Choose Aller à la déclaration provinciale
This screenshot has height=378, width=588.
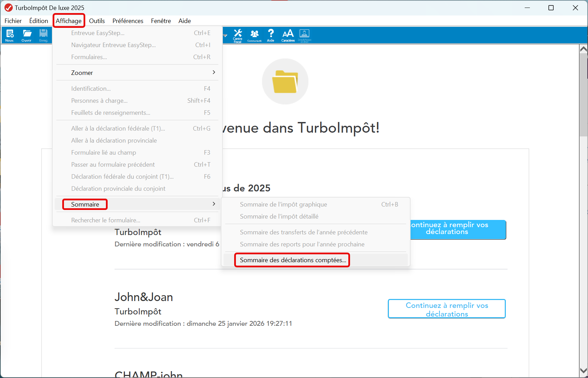tap(137, 141)
